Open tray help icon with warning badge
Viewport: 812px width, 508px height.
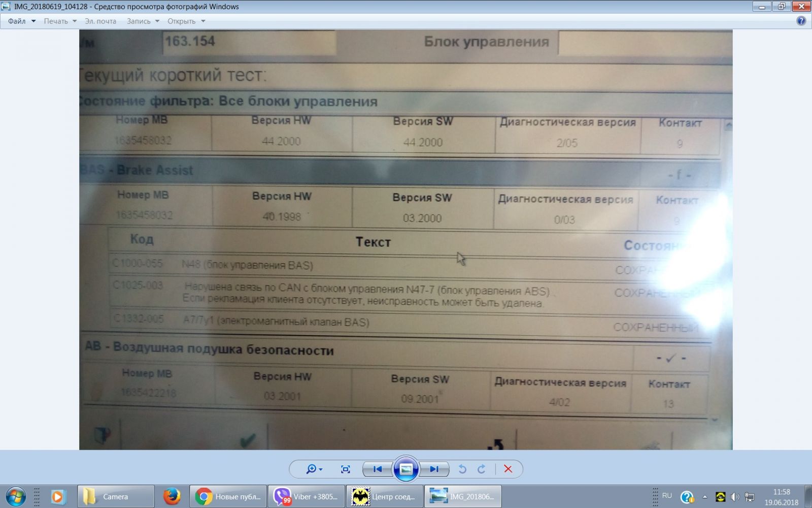(687, 497)
